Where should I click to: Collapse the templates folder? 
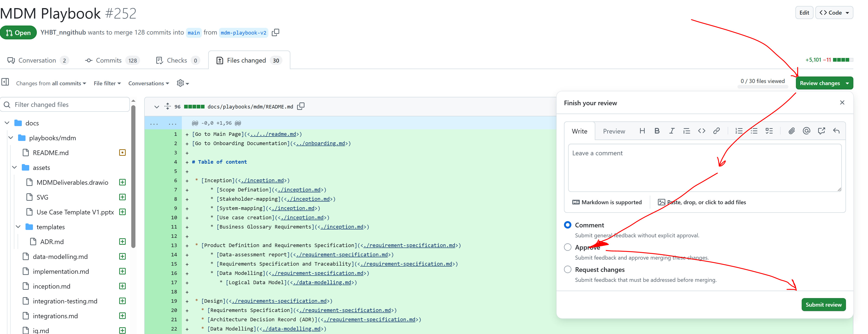18,227
